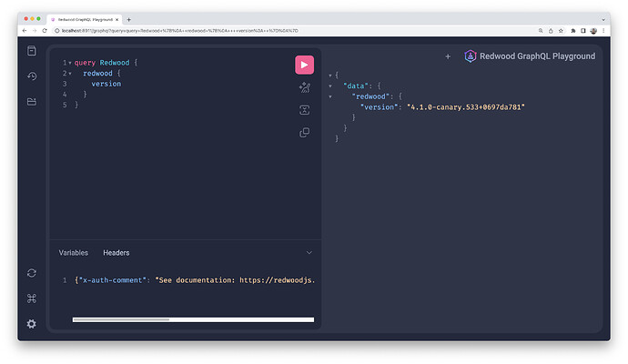
Task: Open the GraphiQL Explorer folder icon
Action: pyautogui.click(x=32, y=101)
